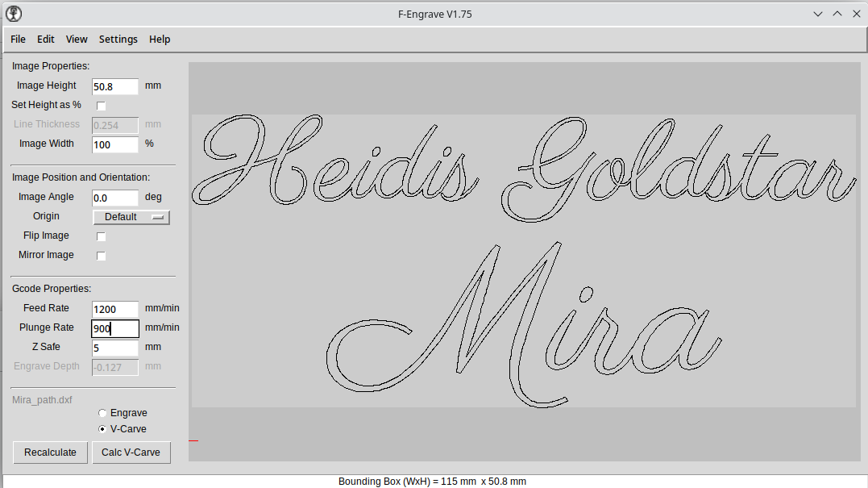
Task: Open the File menu
Action: (18, 40)
